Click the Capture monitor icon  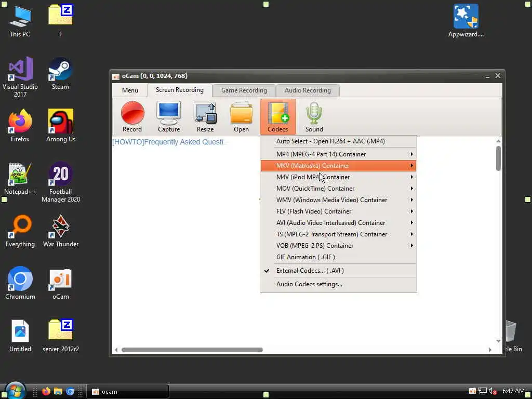[x=169, y=117]
